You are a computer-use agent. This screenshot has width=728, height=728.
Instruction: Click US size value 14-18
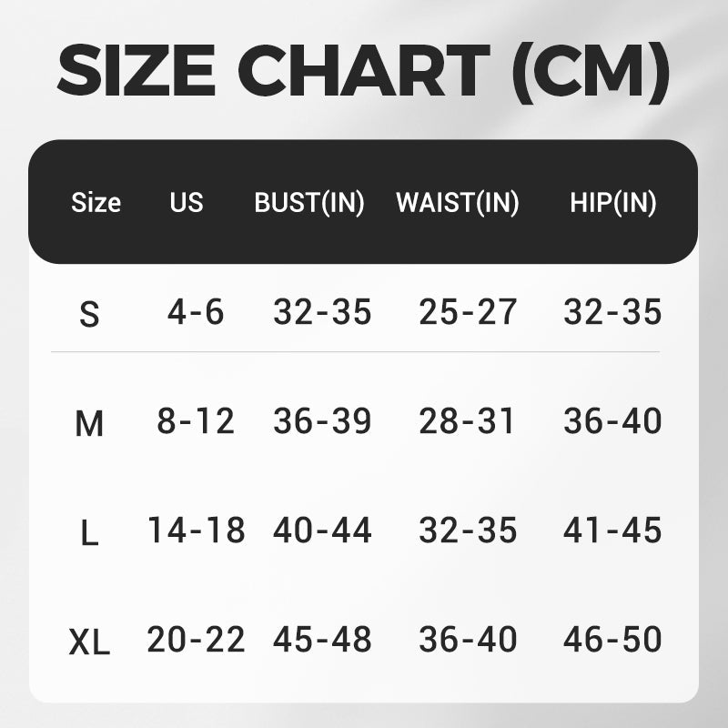point(196,531)
